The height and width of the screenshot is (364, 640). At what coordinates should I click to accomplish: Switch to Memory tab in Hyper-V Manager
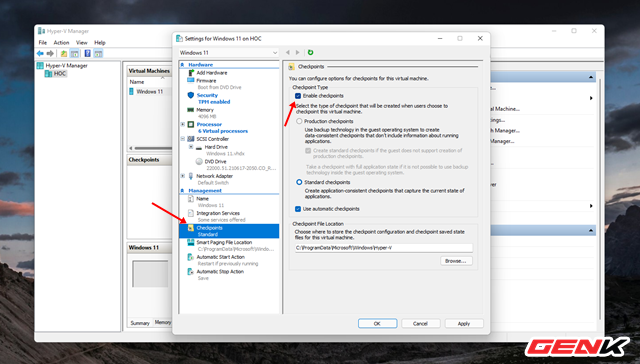(163, 322)
